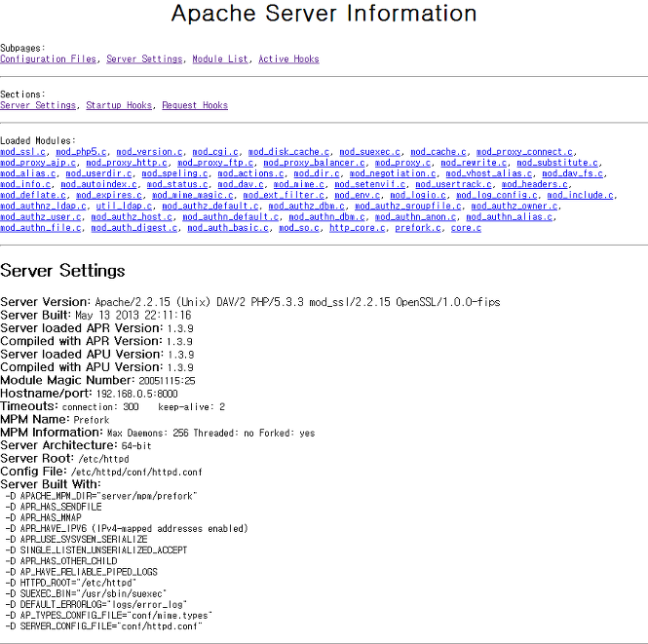Click the mod_substitute.c link
The height and width of the screenshot is (644, 648).
[557, 163]
